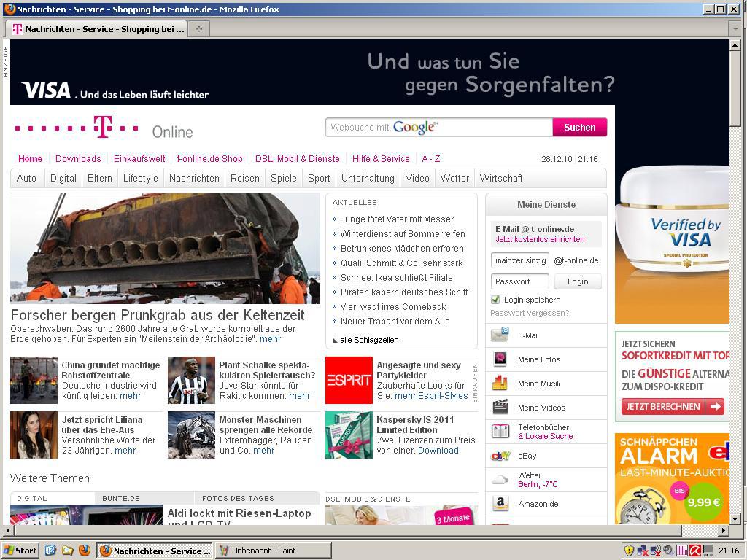The width and height of the screenshot is (747, 560).
Task: Click the Home link in top navigation
Action: (x=30, y=158)
